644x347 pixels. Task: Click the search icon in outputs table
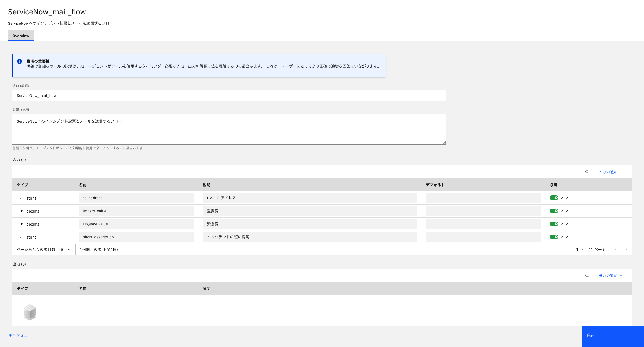point(587,276)
